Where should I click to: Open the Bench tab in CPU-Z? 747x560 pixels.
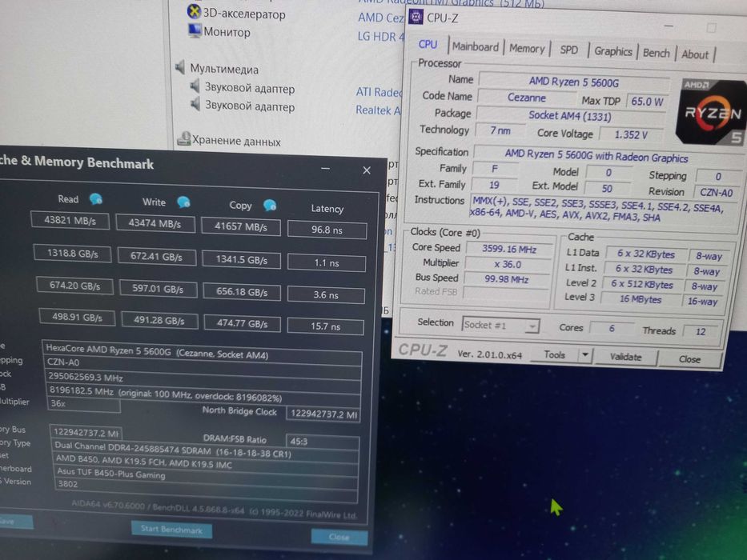tap(656, 53)
